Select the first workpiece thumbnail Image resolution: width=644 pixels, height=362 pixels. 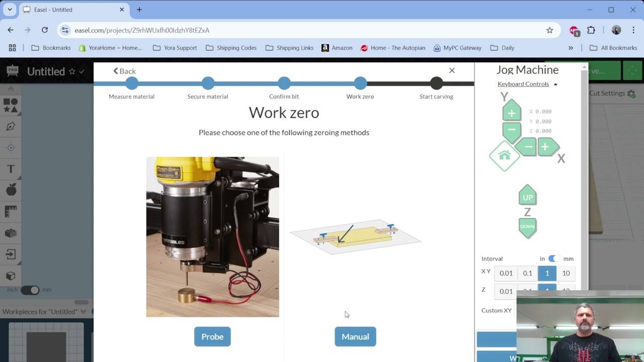46,342
